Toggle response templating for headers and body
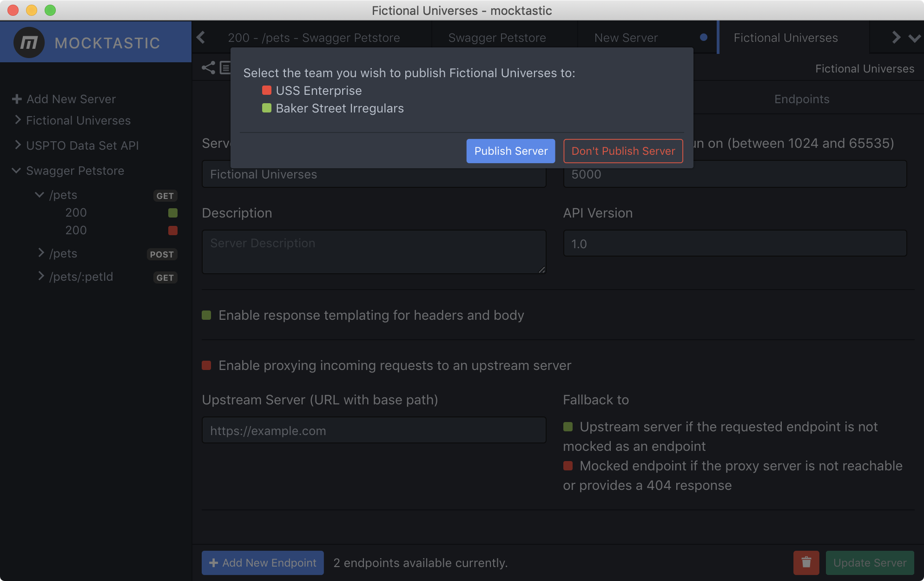924x581 pixels. point(207,315)
